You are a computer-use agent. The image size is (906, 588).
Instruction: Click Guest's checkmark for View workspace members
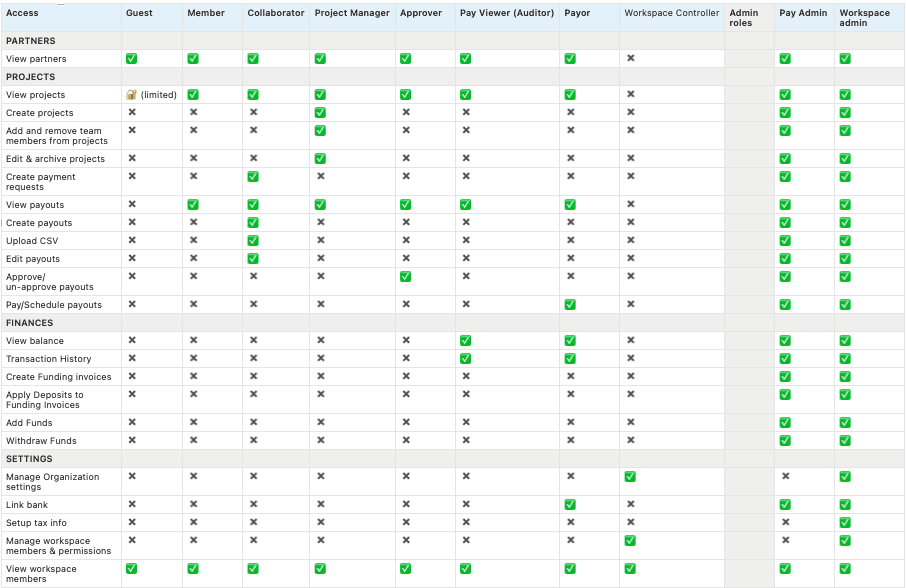[x=131, y=568]
